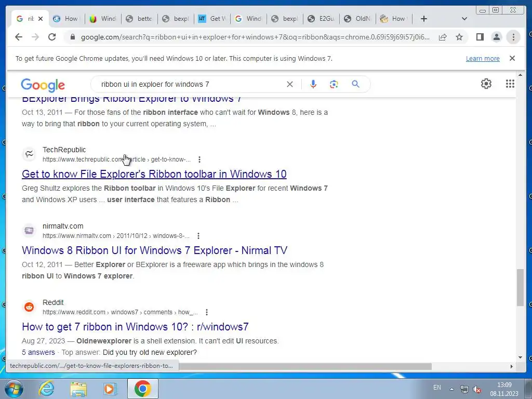
Task: Click the address bar URL
Action: (255, 37)
